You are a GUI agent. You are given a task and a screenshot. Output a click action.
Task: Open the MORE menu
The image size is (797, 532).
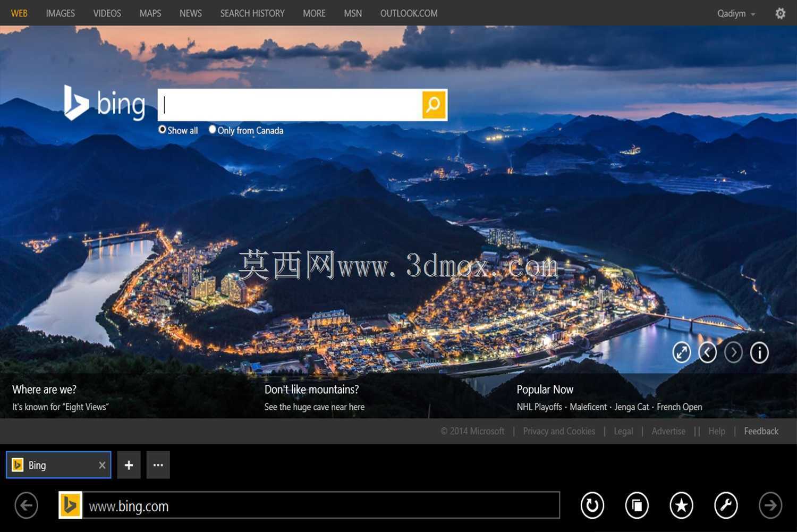coord(314,13)
